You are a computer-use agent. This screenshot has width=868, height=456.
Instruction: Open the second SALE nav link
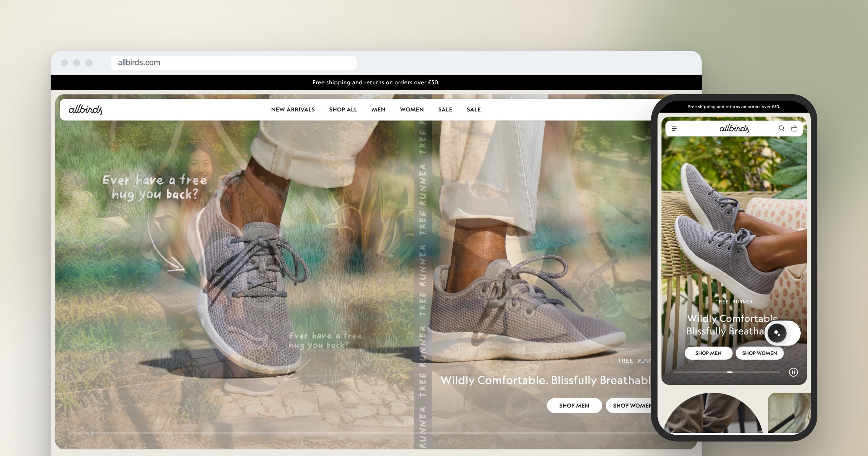point(474,110)
